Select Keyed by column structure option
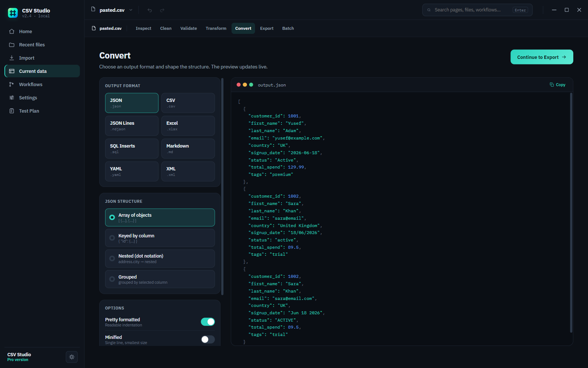The height and width of the screenshot is (368, 588). [x=160, y=238]
